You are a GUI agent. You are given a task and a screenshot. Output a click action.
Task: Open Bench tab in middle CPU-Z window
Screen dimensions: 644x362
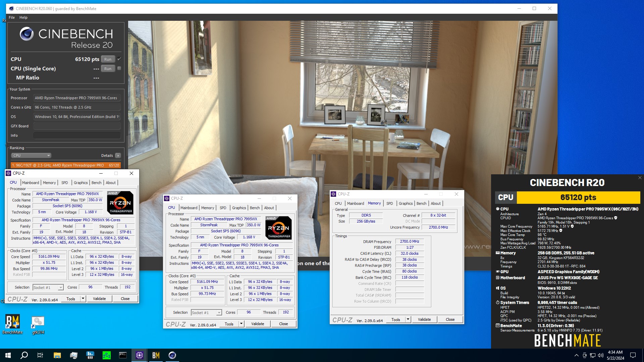(x=255, y=208)
